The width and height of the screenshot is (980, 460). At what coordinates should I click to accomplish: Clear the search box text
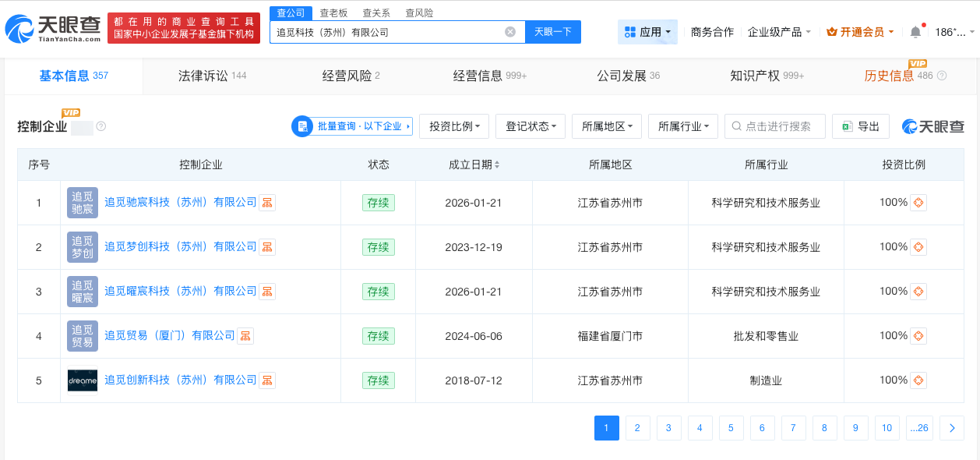(510, 32)
